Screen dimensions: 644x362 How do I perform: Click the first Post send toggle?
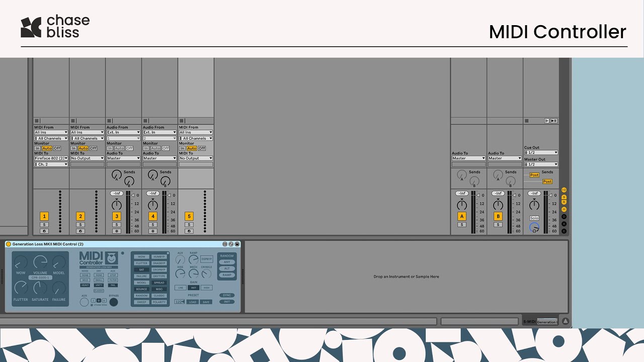point(534,175)
